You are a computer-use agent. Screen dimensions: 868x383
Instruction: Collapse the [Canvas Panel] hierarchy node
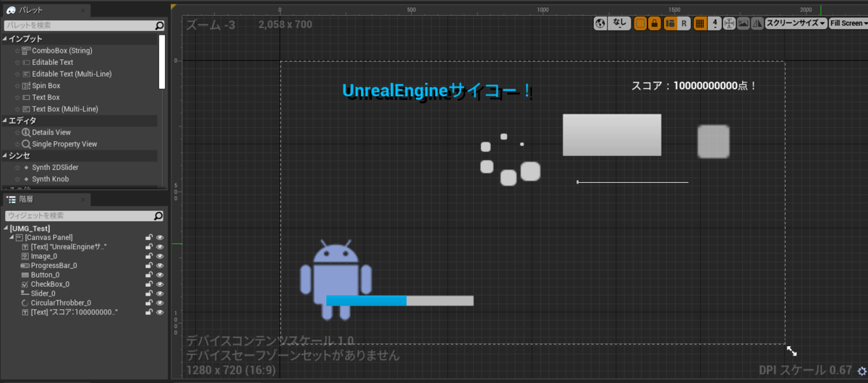coord(12,238)
